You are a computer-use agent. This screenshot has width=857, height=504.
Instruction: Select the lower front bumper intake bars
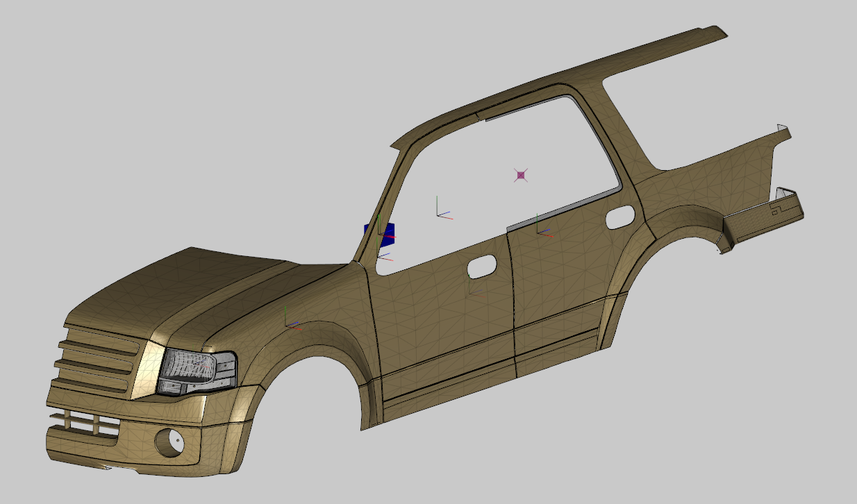coord(85,423)
